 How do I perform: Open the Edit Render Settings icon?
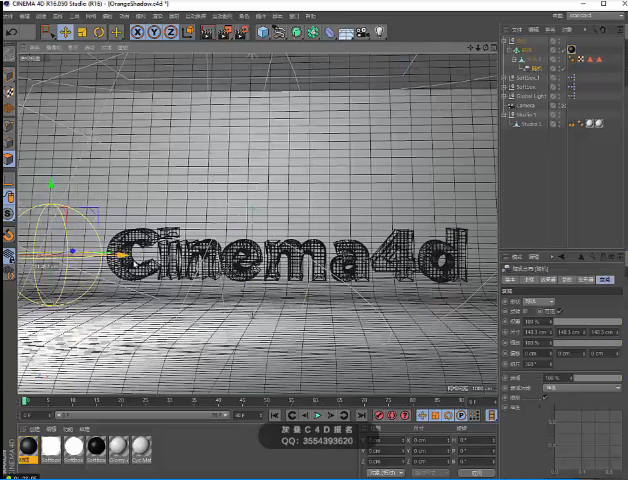click(x=242, y=32)
